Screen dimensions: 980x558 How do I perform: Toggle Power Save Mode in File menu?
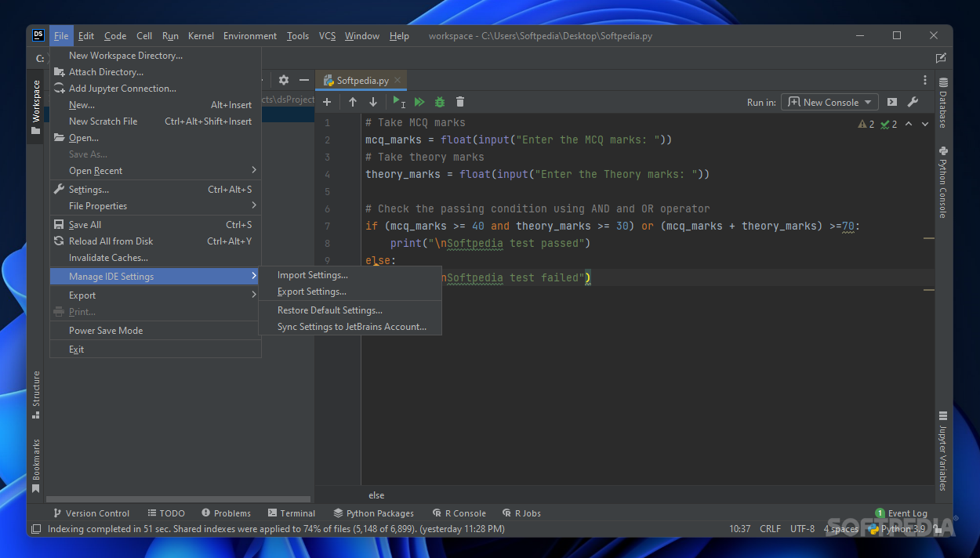pos(155,331)
